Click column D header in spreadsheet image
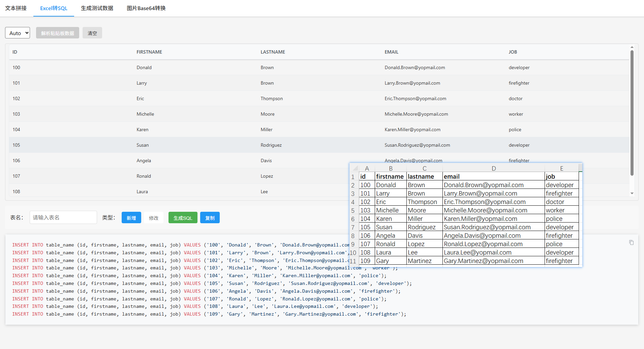Screen dimensions: 644x349 coord(493,168)
